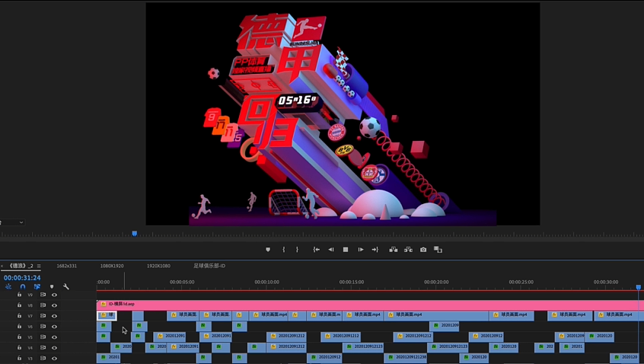
Task: Select the highlighted first clip on V7
Action: point(107,315)
